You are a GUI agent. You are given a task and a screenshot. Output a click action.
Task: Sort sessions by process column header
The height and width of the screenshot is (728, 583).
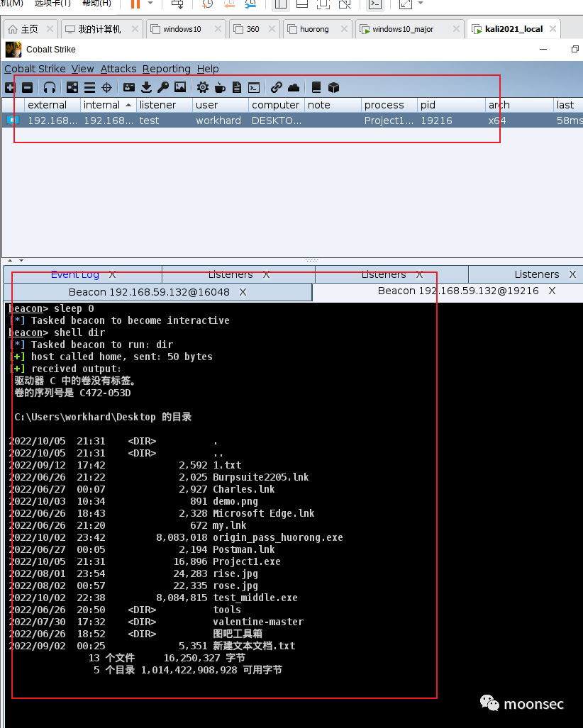tap(389, 105)
